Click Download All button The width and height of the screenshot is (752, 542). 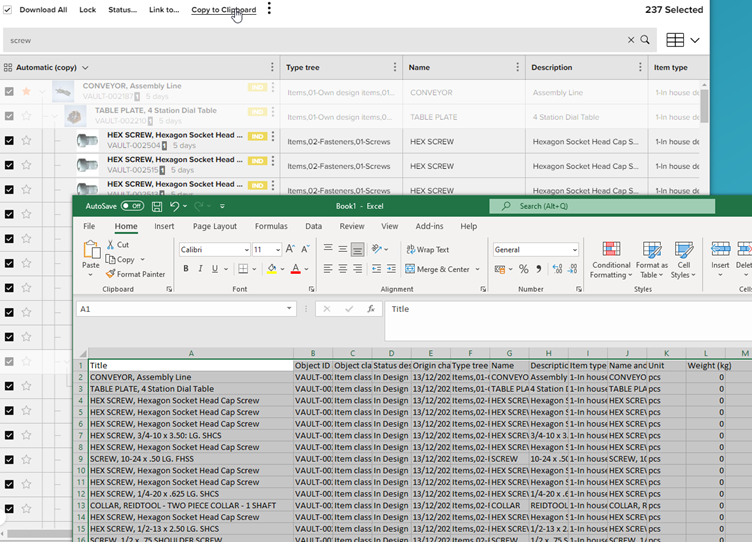(x=43, y=10)
